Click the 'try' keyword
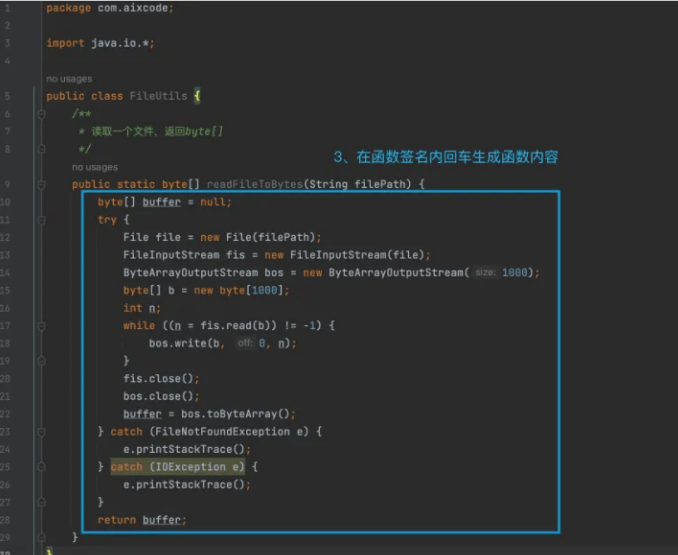The image size is (678, 555). [x=107, y=220]
